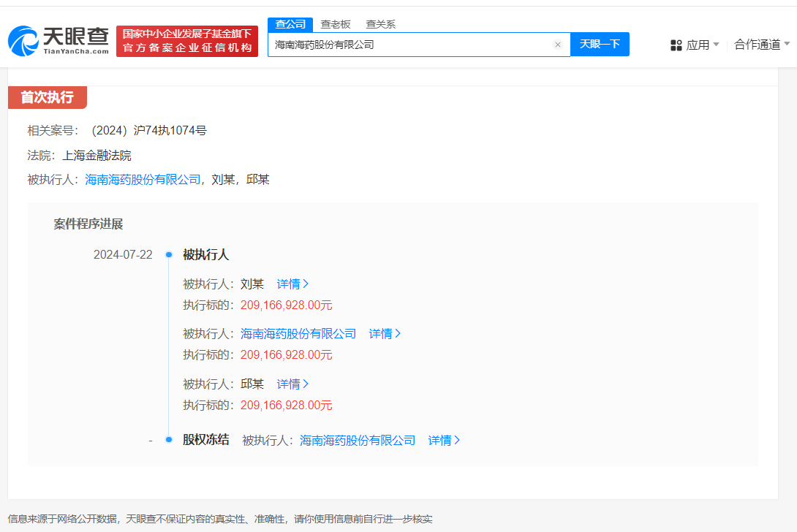Click the red 首次执行 badge
This screenshot has width=797, height=532.
click(x=47, y=97)
